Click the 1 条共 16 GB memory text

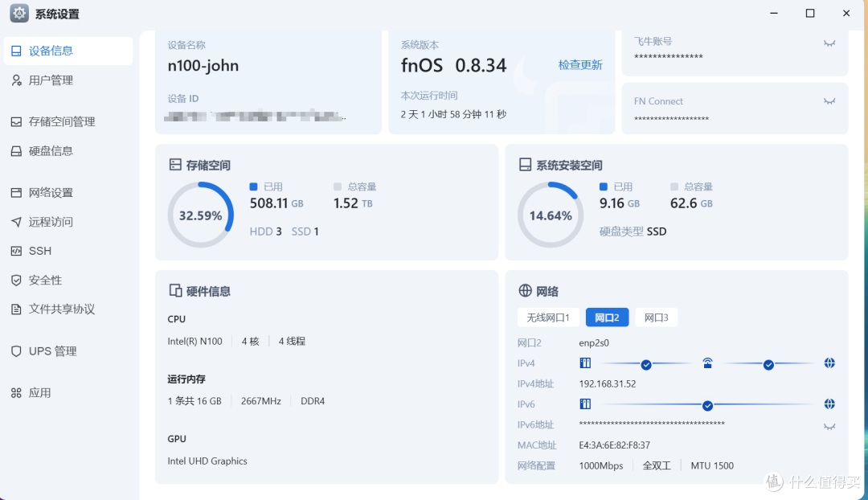pyautogui.click(x=194, y=401)
